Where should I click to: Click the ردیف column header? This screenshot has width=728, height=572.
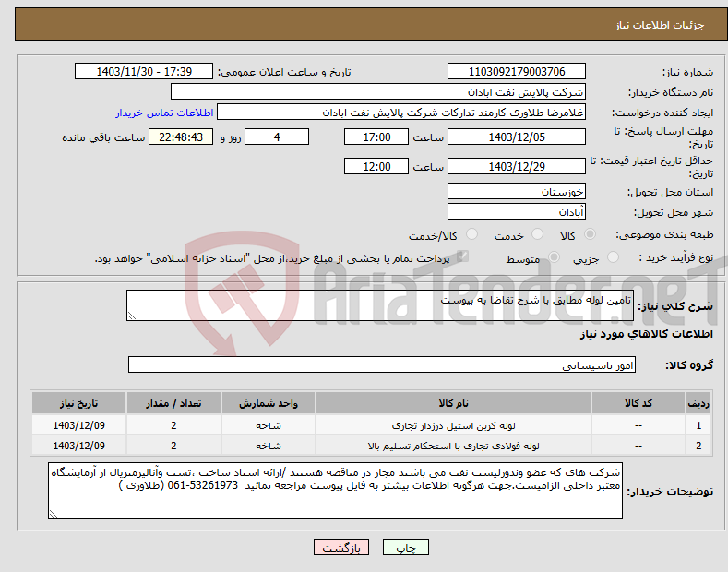(x=698, y=403)
